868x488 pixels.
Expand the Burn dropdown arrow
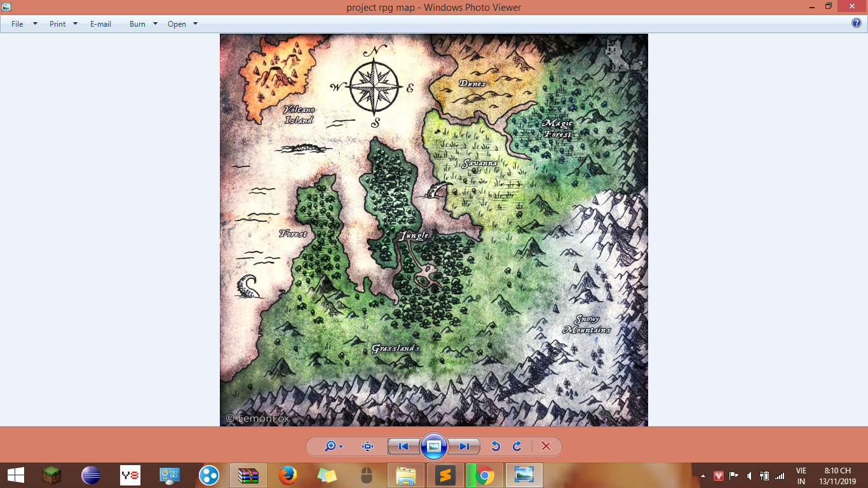click(x=155, y=24)
